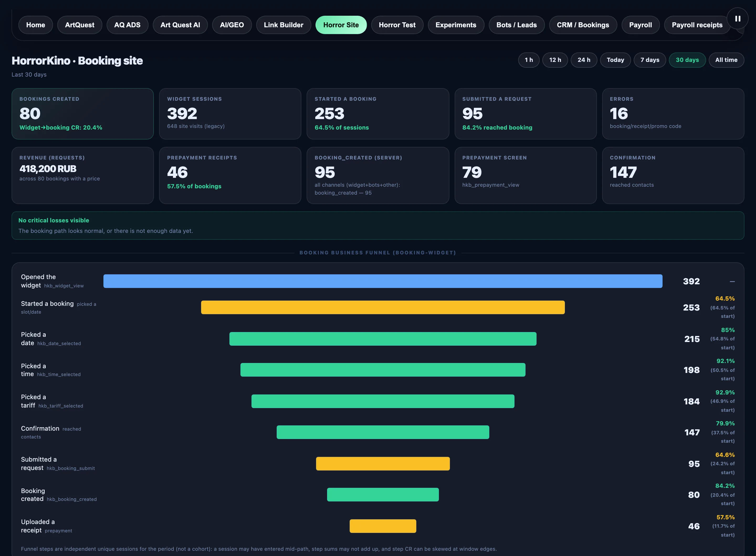Click the yellow Started a booking bar

[383, 307]
